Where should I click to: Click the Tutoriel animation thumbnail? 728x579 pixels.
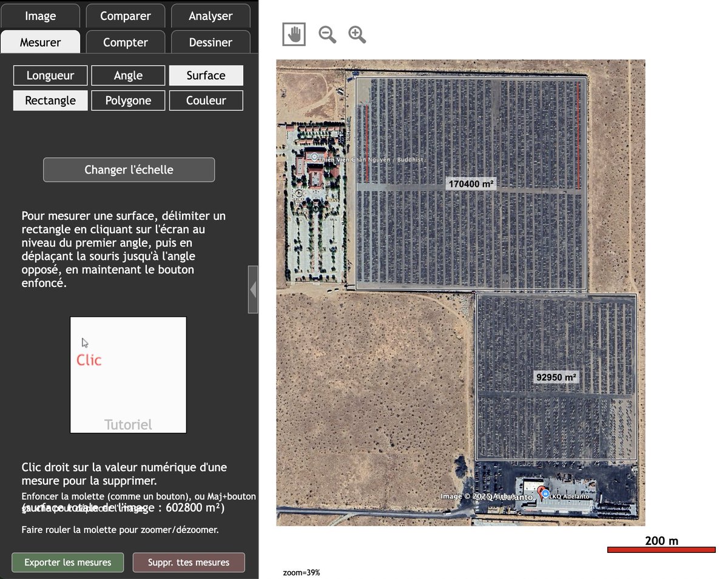(x=128, y=375)
